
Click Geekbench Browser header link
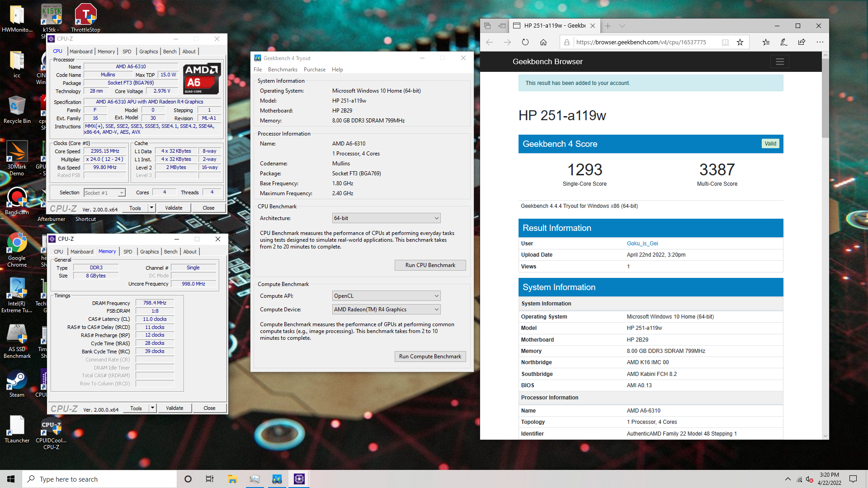tap(547, 61)
